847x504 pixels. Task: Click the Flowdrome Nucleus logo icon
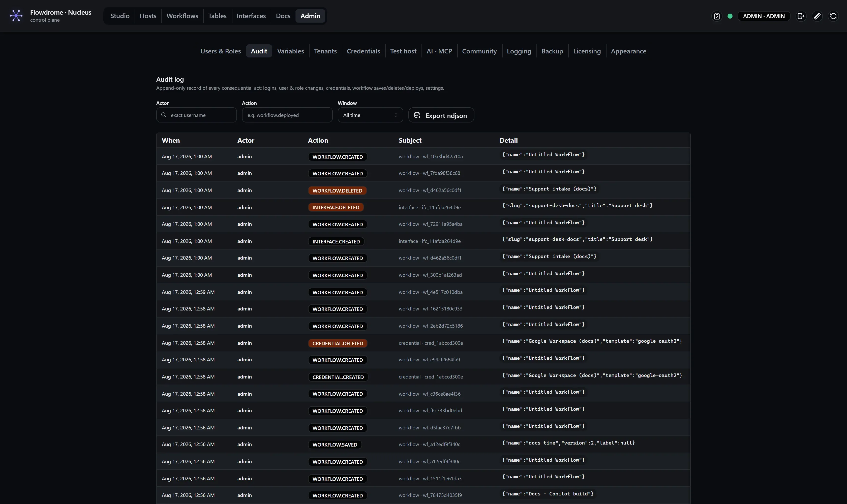16,16
